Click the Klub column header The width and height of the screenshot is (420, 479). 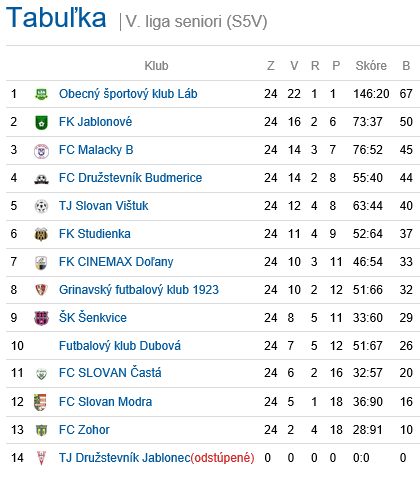click(x=156, y=66)
